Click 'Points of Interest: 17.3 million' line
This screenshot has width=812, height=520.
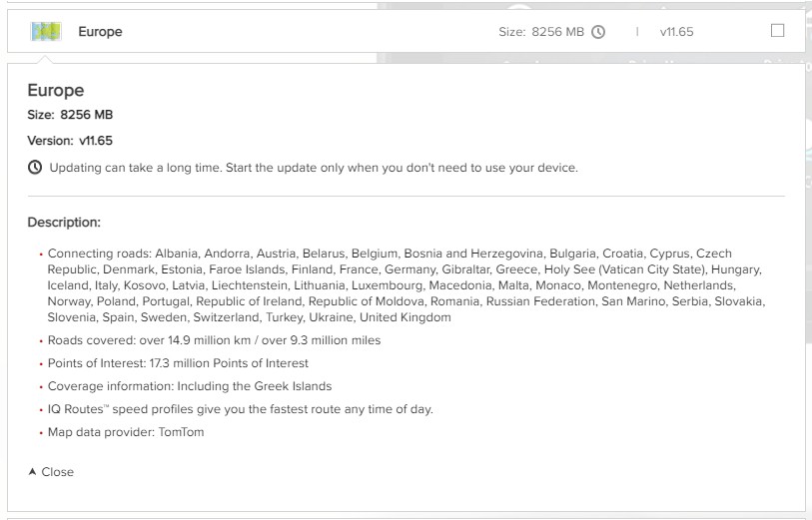[178, 363]
